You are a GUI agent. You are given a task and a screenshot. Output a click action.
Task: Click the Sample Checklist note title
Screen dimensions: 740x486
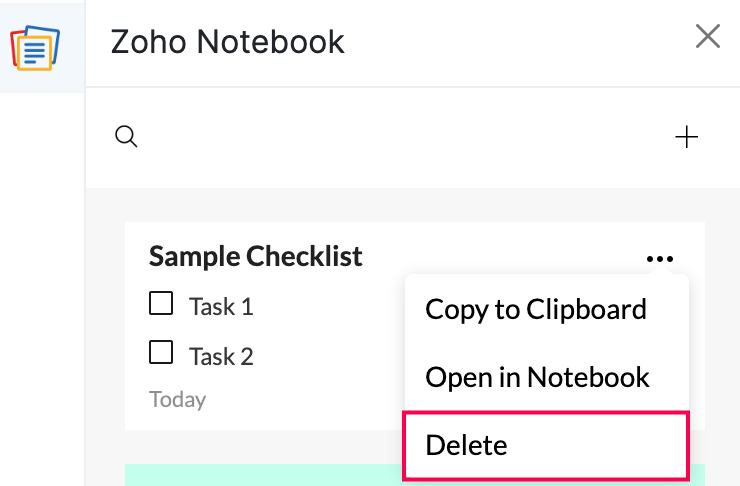pyautogui.click(x=255, y=256)
